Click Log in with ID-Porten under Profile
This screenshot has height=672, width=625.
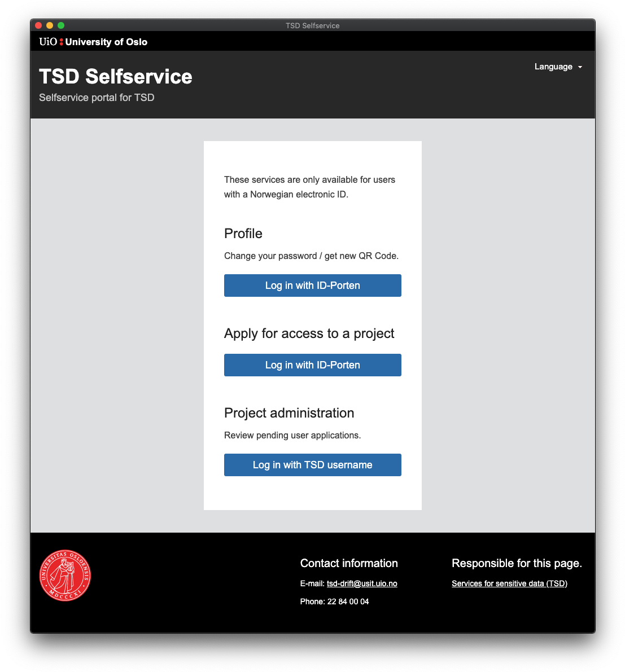pyautogui.click(x=312, y=286)
